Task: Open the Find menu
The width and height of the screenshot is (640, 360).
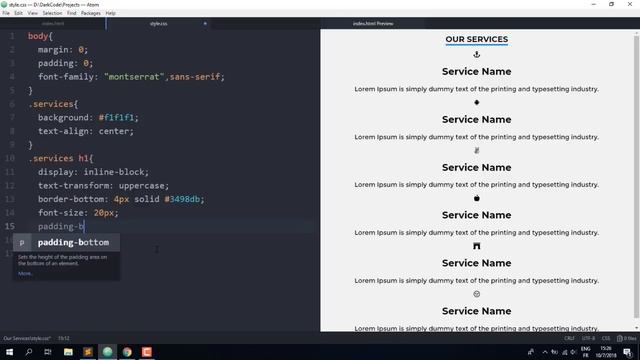Action: pos(71,13)
